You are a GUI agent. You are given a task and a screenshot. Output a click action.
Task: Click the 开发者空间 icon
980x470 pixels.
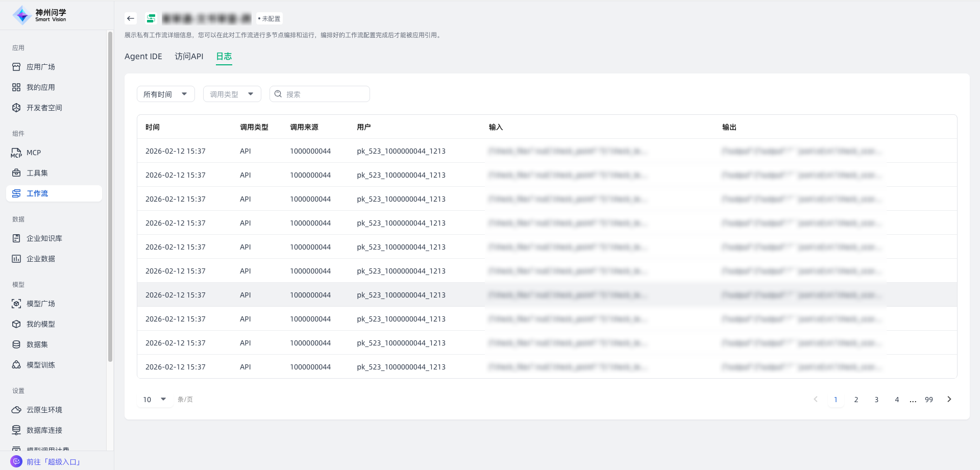16,108
